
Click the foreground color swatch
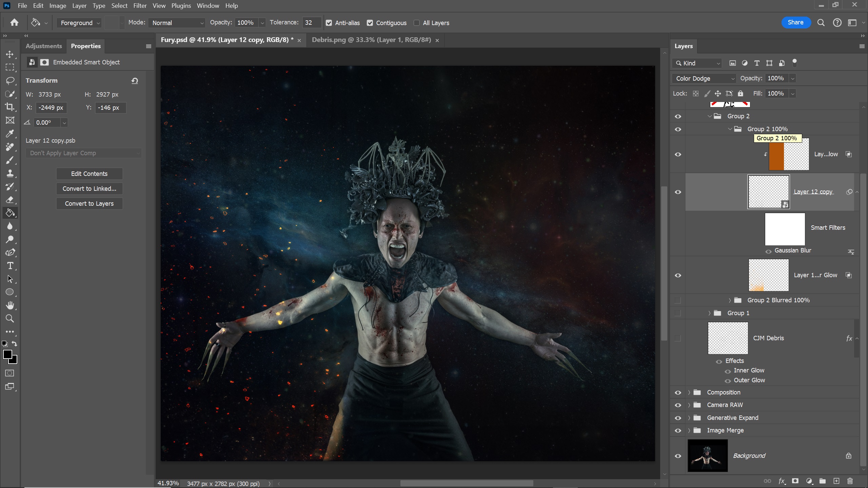point(7,354)
